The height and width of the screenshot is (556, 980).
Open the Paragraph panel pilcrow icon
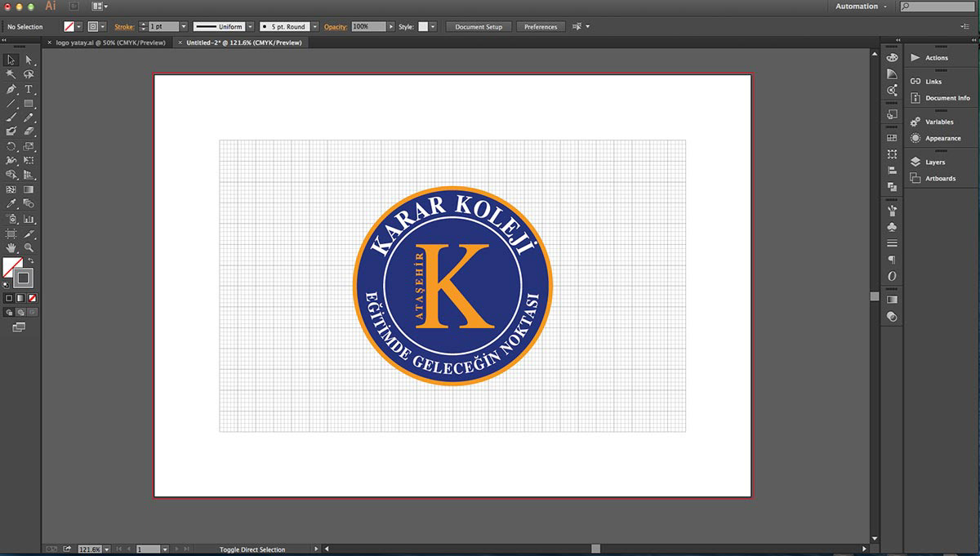click(x=892, y=260)
